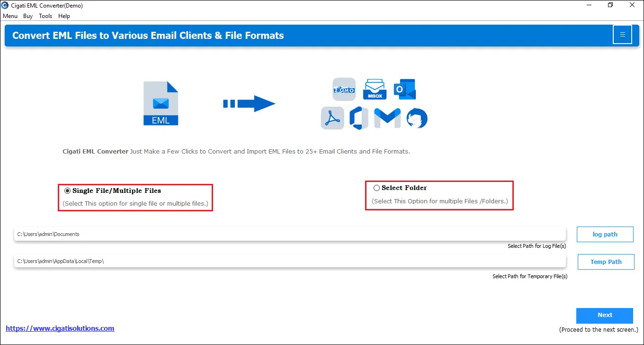Screen dimensions: 644x345
Task: Click the Zoho mail icon
Action: [x=344, y=90]
